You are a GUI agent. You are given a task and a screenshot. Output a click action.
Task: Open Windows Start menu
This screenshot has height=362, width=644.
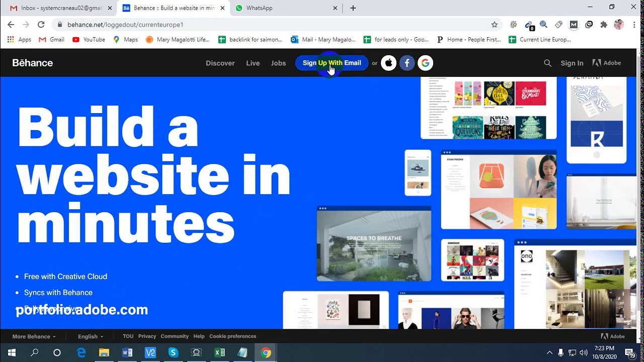[x=12, y=353]
